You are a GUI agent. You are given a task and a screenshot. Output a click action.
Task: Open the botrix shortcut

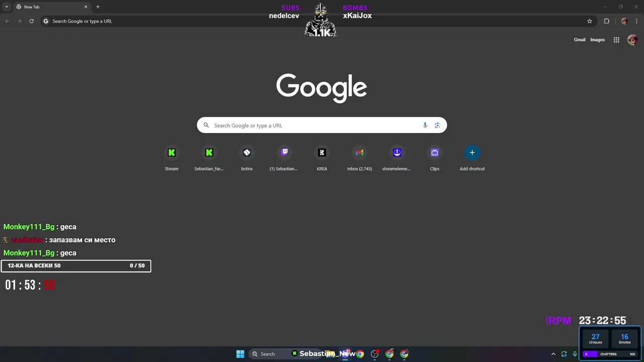click(x=247, y=158)
